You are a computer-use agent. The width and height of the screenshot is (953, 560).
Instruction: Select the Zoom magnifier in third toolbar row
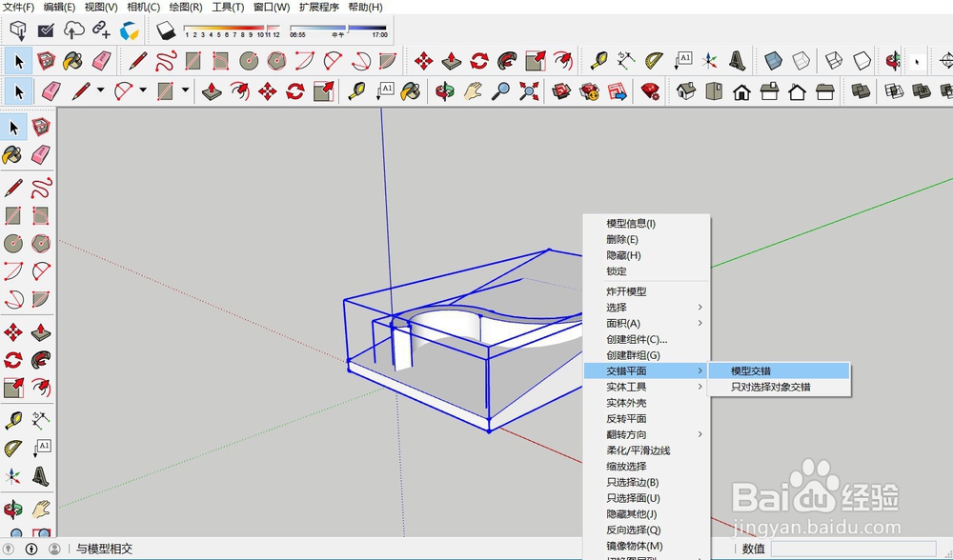[x=500, y=91]
